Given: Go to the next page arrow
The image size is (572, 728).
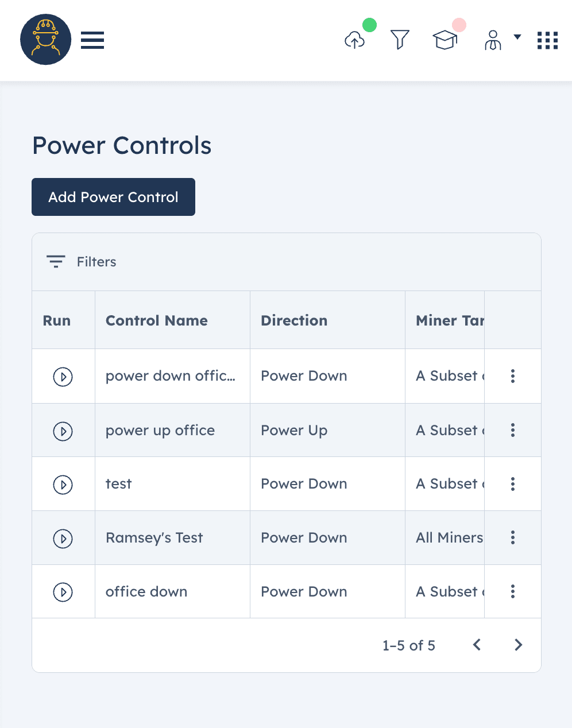Looking at the screenshot, I should pos(519,645).
